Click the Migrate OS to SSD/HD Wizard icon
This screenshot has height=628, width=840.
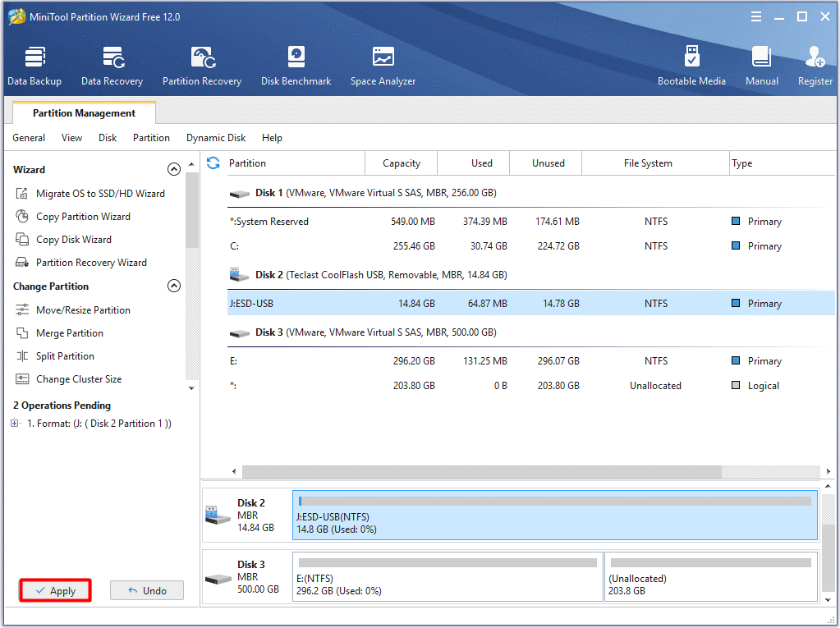tap(22, 193)
